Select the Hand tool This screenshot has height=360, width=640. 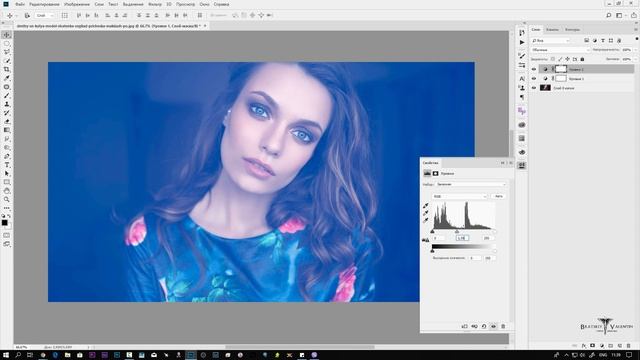coord(7,191)
